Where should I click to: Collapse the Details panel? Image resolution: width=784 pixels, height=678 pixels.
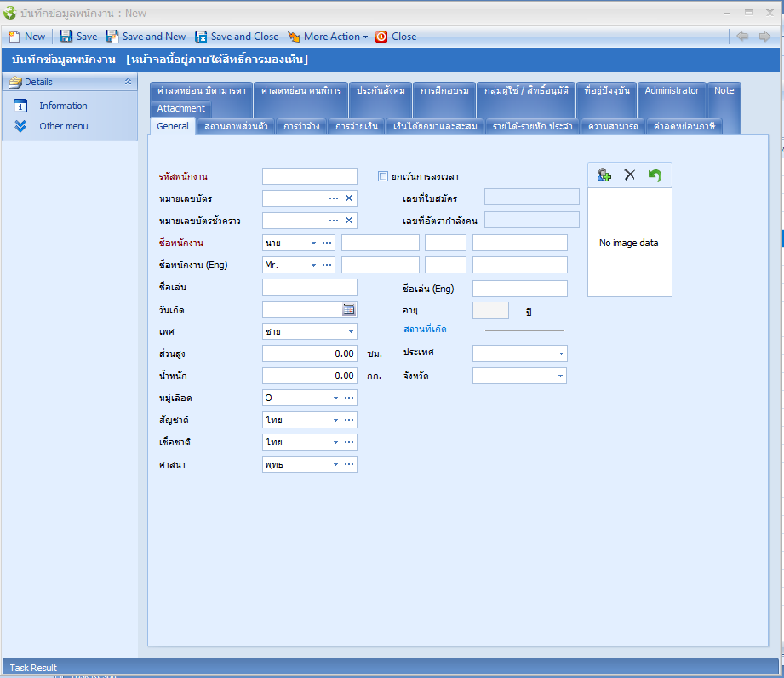click(x=128, y=82)
